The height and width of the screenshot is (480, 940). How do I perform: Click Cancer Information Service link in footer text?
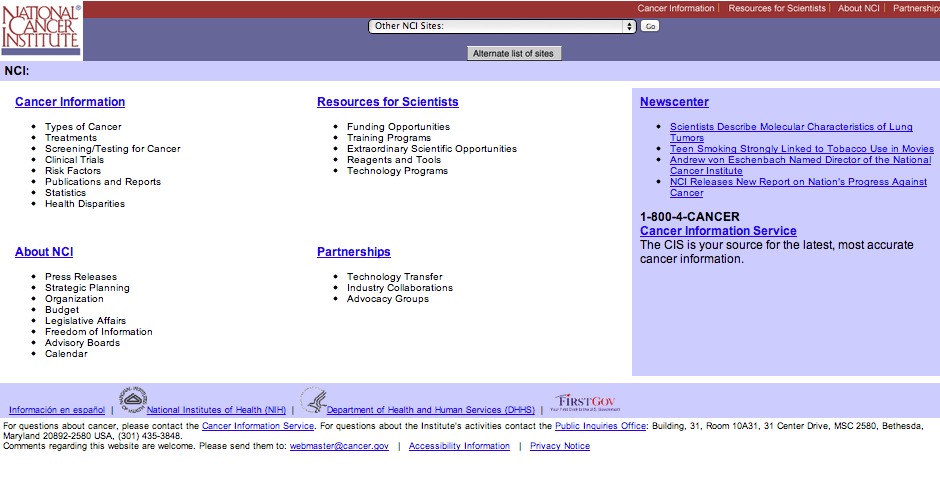[258, 426]
